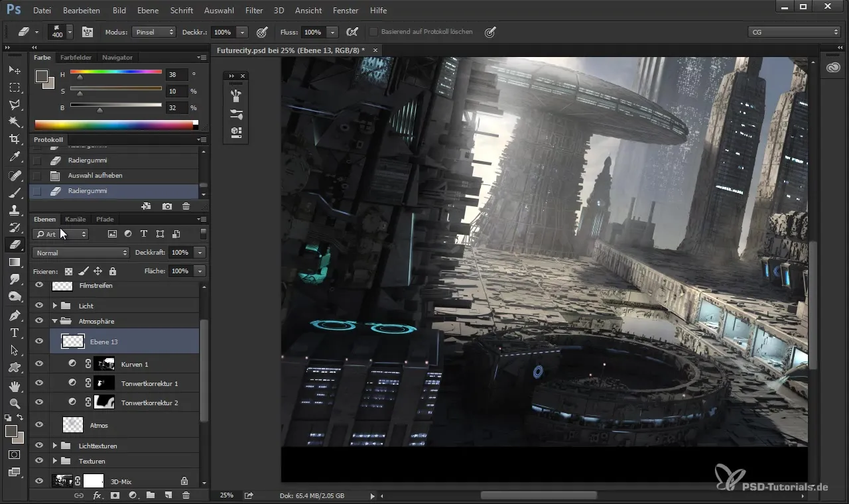
Task: Open the CG workspace dropdown
Action: pos(794,32)
